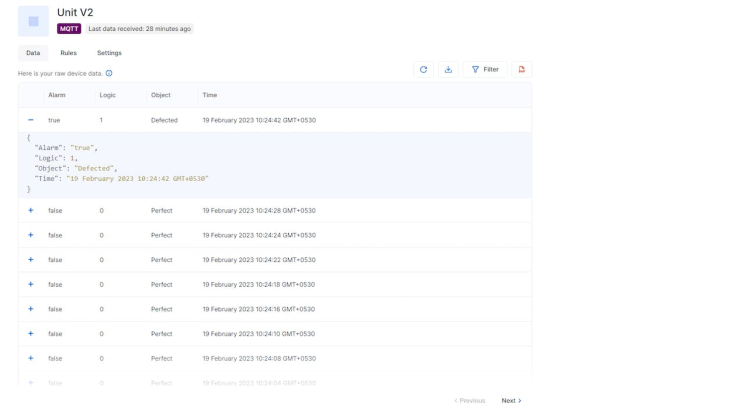
Task: Expand the 10:24:10 data row
Action: click(x=30, y=334)
